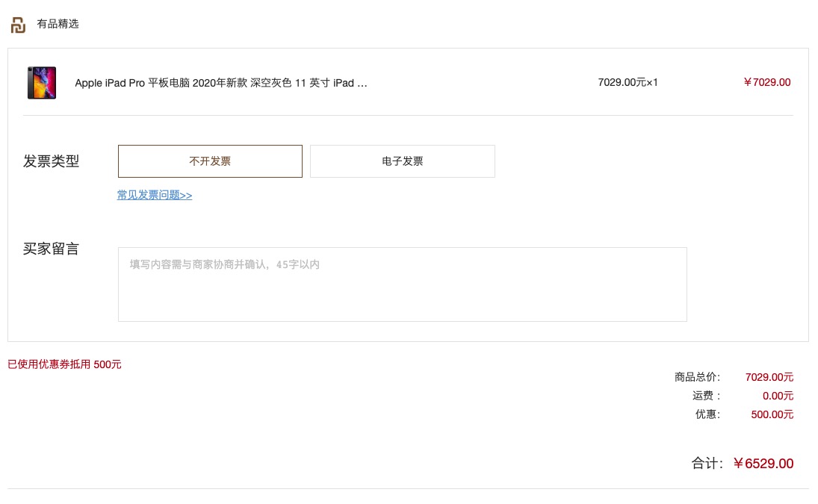Click the Apple iPad Pro product title
Screen dimensions: 818x504
pyautogui.click(x=221, y=83)
